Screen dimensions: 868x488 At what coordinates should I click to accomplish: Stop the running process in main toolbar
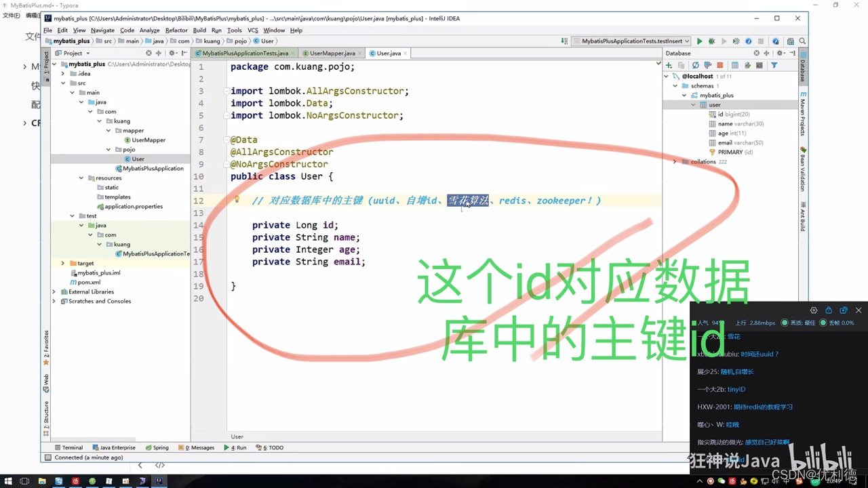[x=761, y=41]
